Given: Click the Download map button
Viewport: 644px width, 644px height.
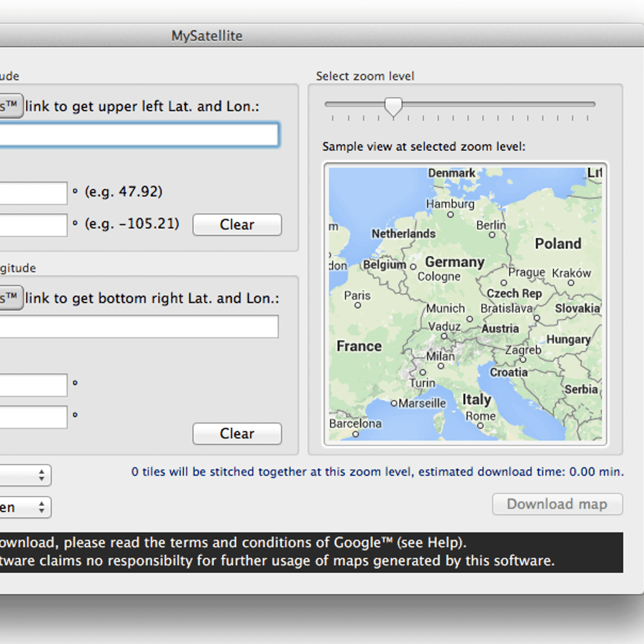Looking at the screenshot, I should 557,504.
